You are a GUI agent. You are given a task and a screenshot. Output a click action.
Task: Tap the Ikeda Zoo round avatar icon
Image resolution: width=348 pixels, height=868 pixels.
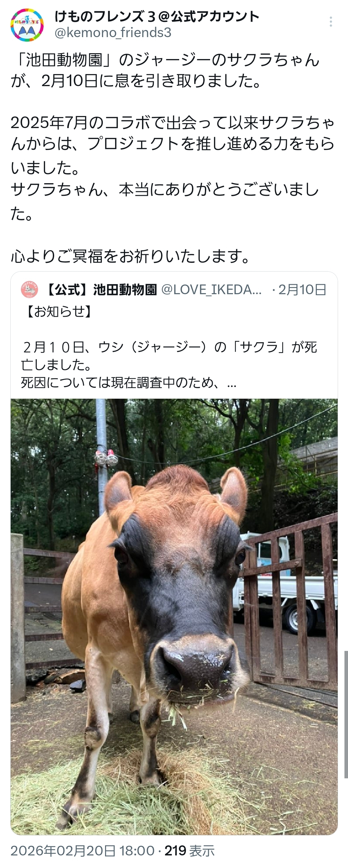click(x=30, y=289)
